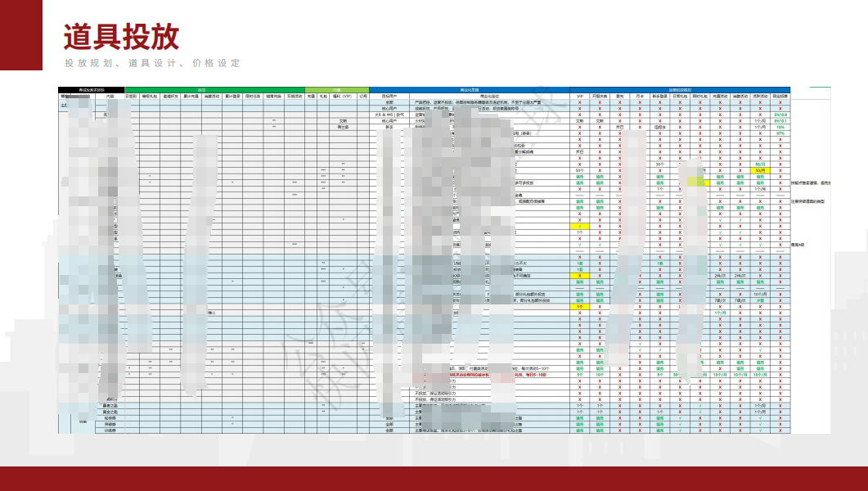Click the yellow highlighted 50/月 cell

[x=760, y=170]
